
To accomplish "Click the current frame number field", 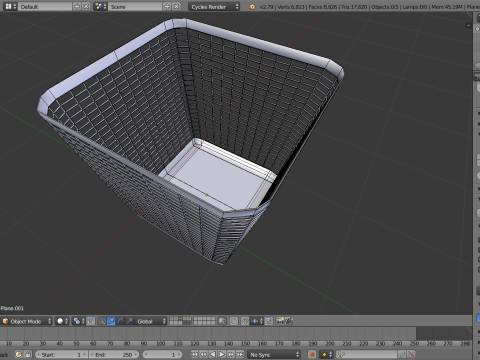I will pos(163,354).
